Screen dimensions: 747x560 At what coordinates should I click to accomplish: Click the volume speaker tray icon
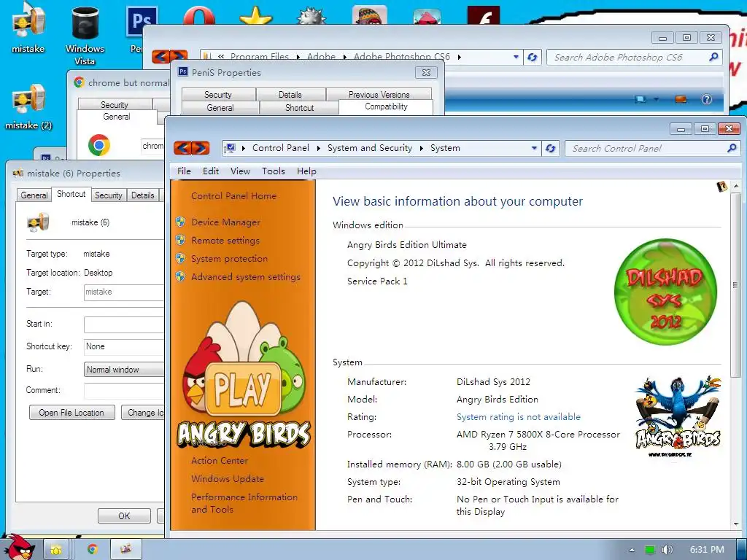667,550
